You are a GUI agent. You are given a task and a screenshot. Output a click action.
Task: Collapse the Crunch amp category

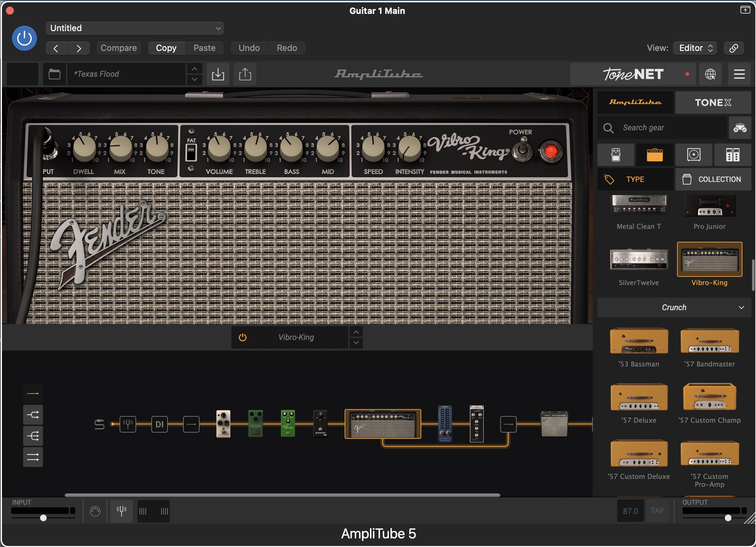(x=674, y=308)
